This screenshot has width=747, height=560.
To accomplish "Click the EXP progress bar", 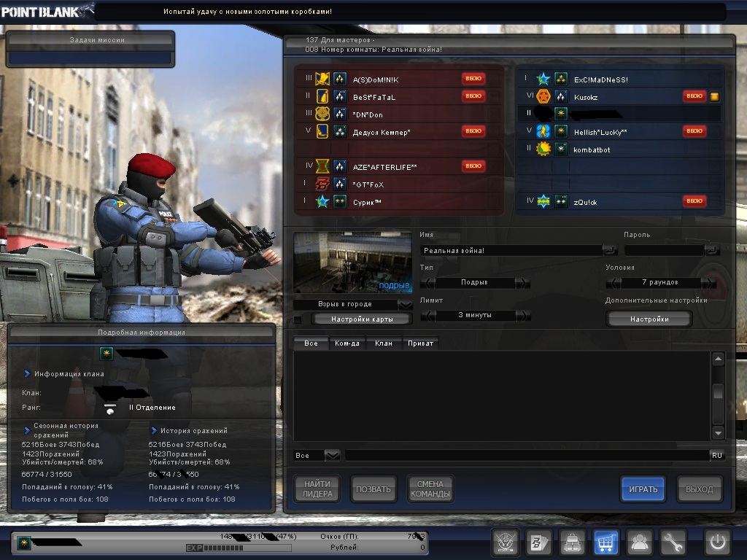I will 239,548.
